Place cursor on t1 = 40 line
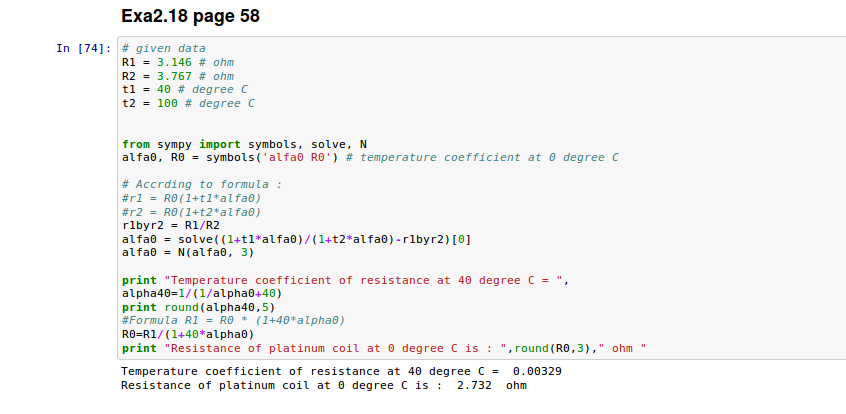The height and width of the screenshot is (414, 846). coord(184,88)
